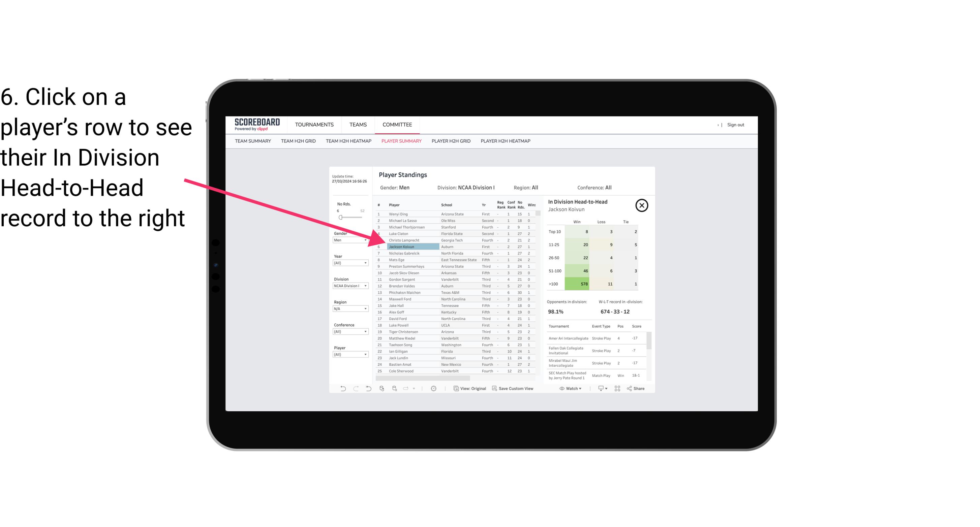Click the TOURNAMENTS menu item

314,124
